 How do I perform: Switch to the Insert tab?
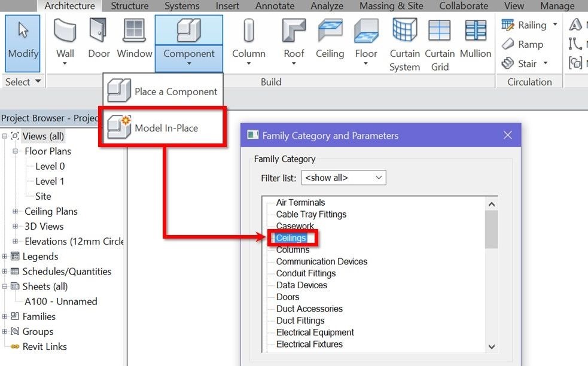[227, 5]
